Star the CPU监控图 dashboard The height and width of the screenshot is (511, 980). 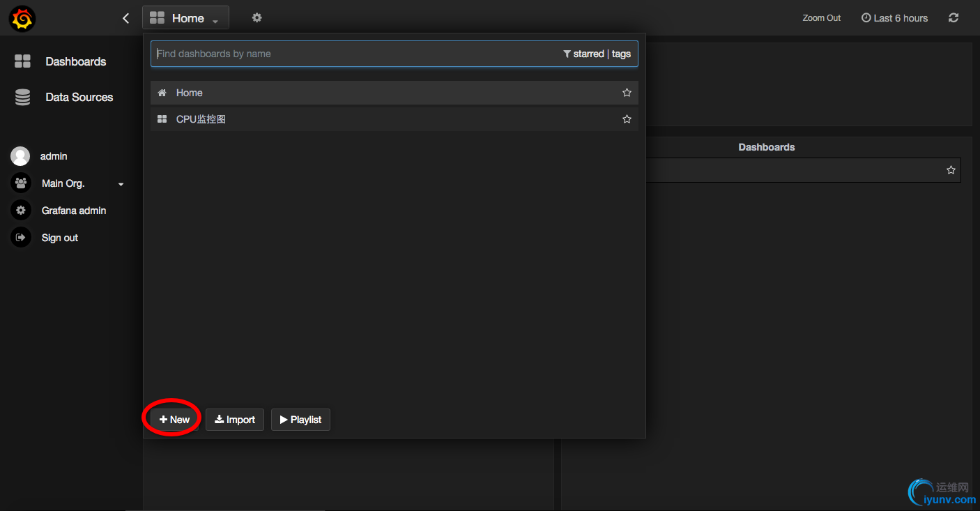[x=627, y=119]
